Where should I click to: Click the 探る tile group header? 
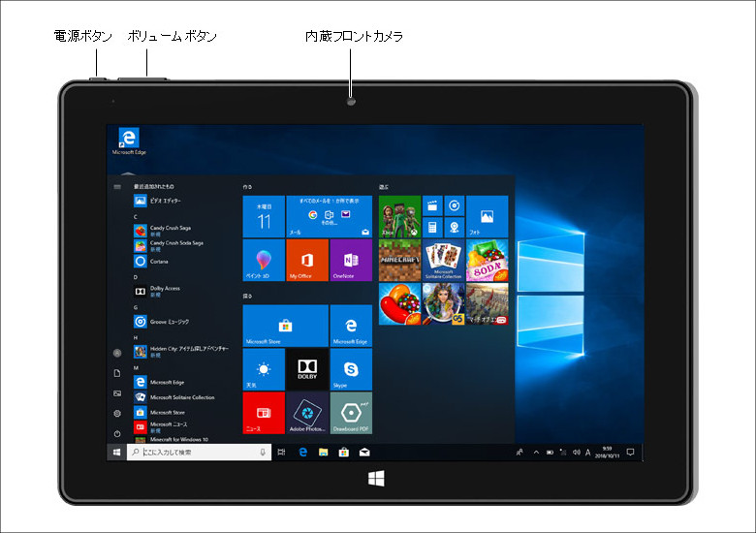tap(247, 296)
